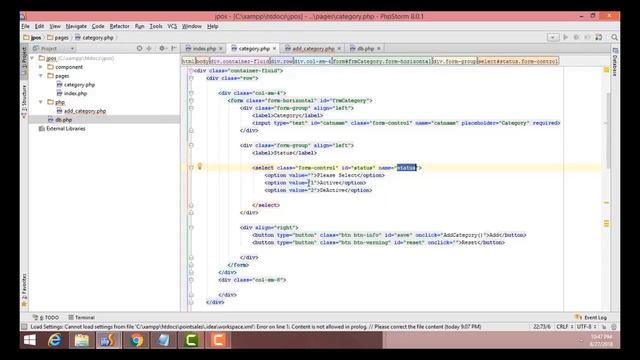This screenshot has height=360, width=640.
Task: Toggle the Project tool window side tab
Action: tap(24, 61)
